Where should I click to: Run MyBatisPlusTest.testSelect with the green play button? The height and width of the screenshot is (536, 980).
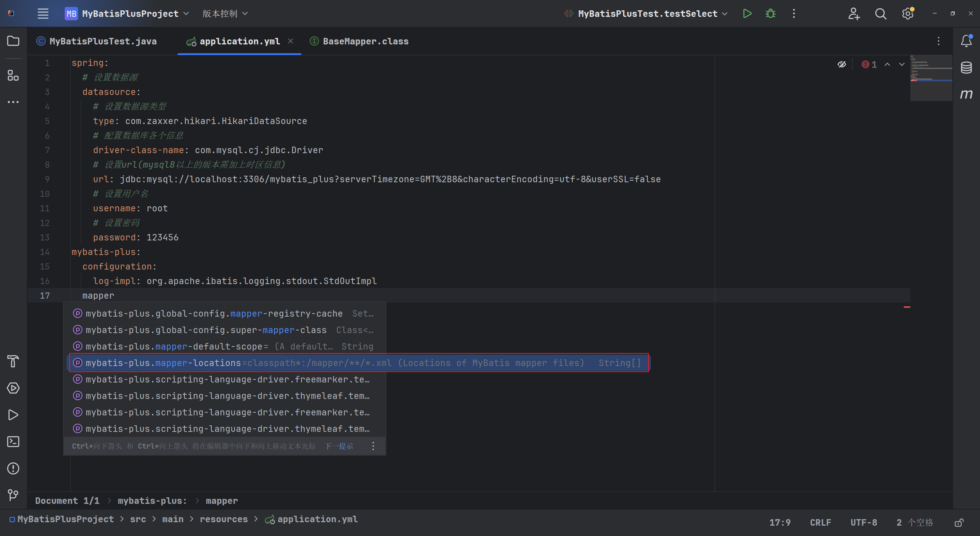tap(747, 14)
